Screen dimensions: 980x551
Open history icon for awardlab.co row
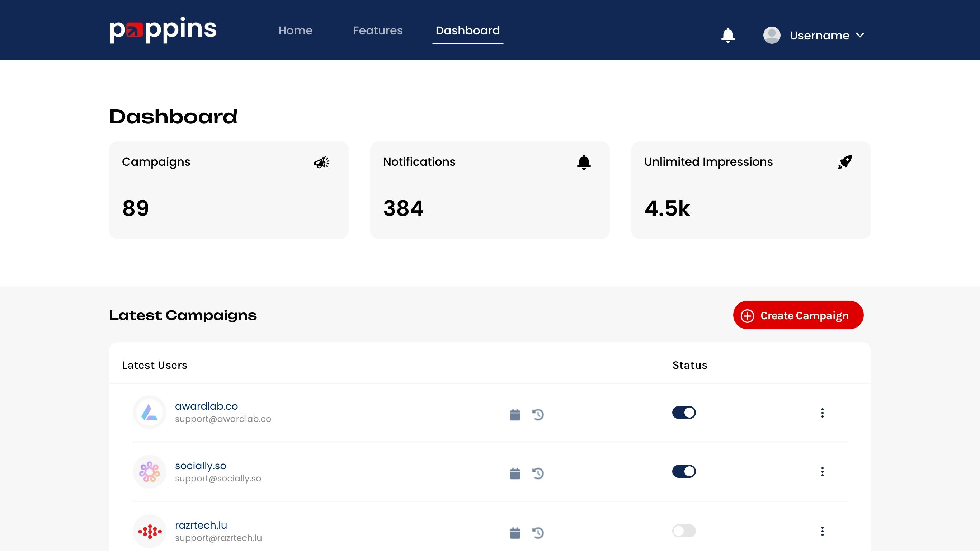(x=538, y=414)
